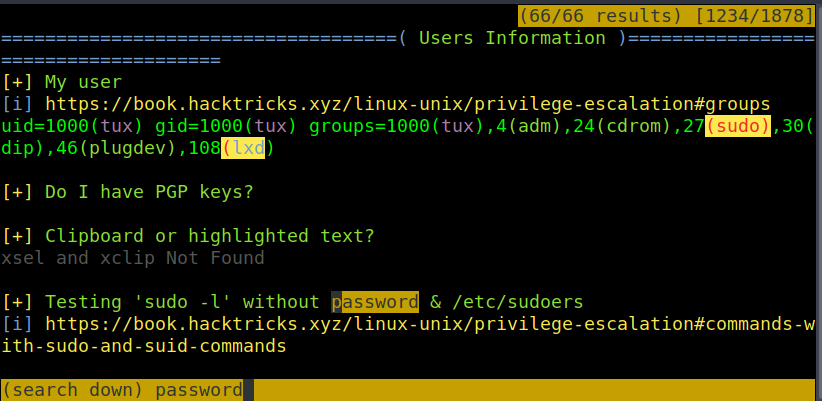Click the highlighted 'password' search match
Viewport: 822px width, 401px height.
click(x=375, y=302)
